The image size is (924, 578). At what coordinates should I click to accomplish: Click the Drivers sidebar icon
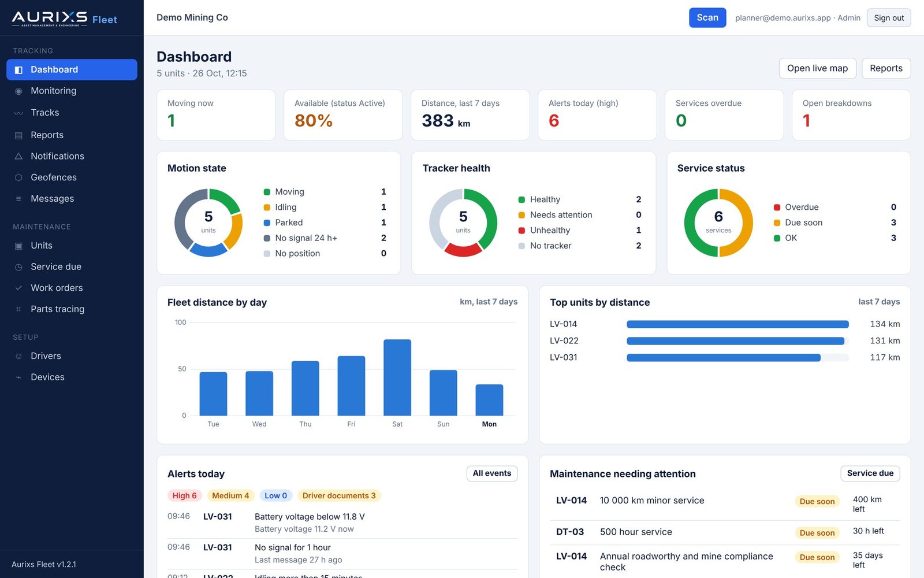click(x=18, y=357)
